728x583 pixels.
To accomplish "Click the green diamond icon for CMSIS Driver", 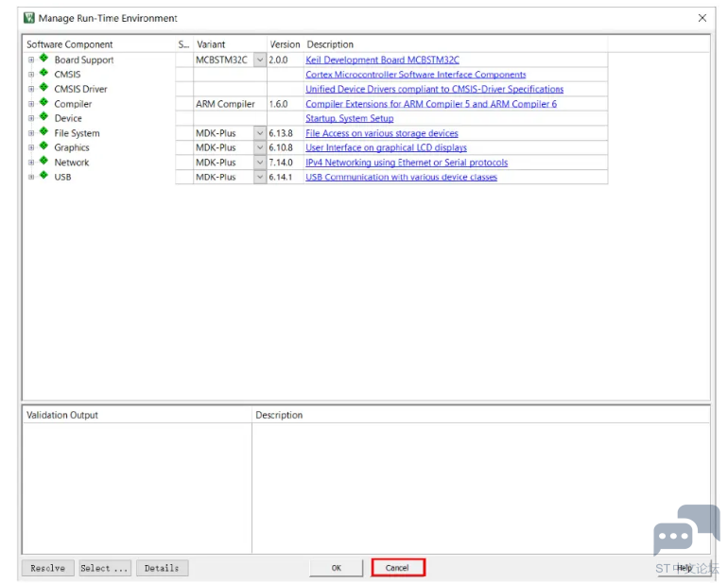I will (43, 87).
